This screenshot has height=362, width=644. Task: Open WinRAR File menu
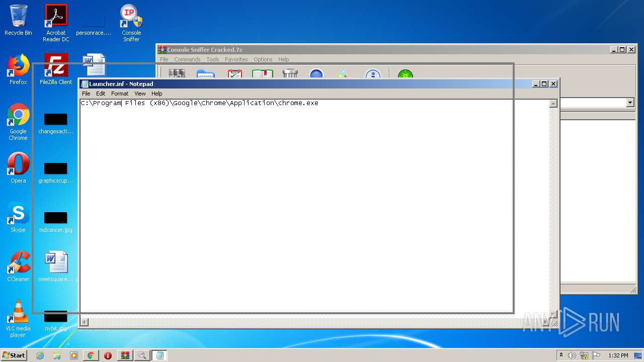[x=164, y=59]
